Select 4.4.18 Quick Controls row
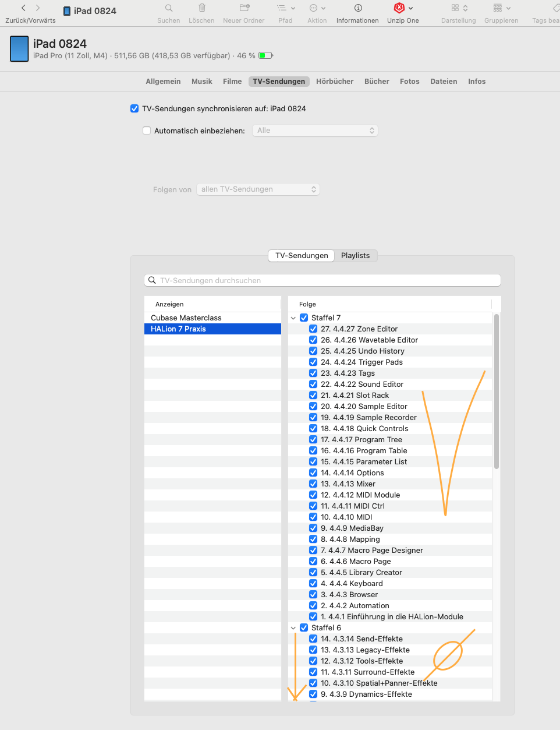Viewport: 560px width, 730px height. point(390,428)
